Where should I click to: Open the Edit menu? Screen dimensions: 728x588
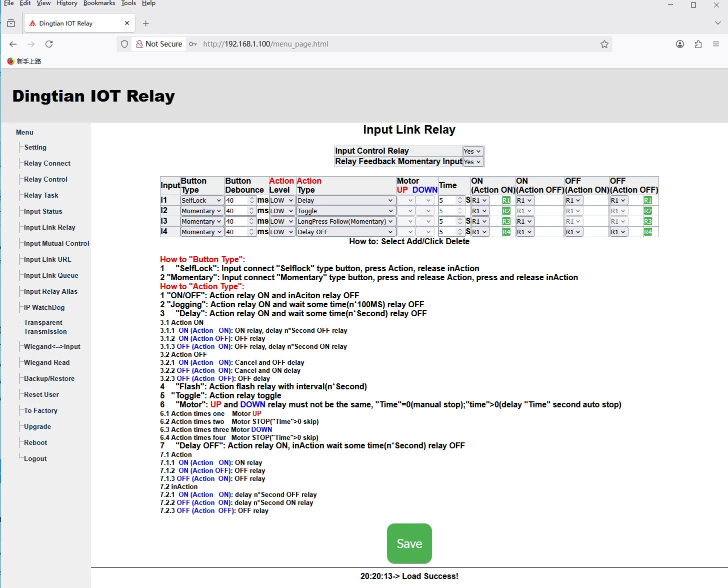25,3
